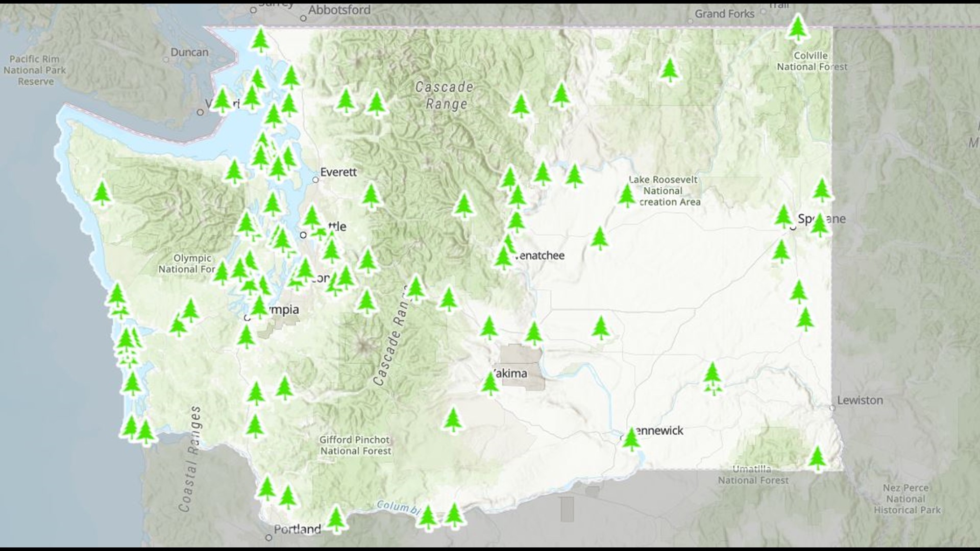
Task: Click the tree marker over the Victoria label
Action: (x=222, y=100)
